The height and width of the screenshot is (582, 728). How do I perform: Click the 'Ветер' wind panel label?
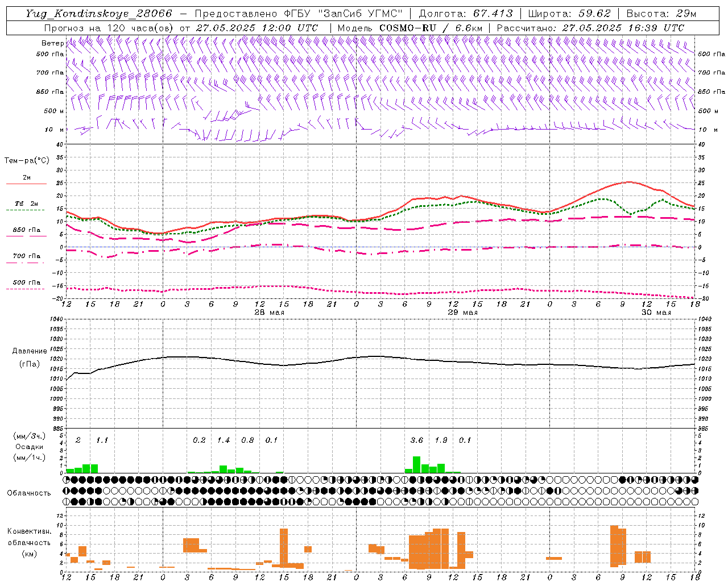[x=52, y=43]
